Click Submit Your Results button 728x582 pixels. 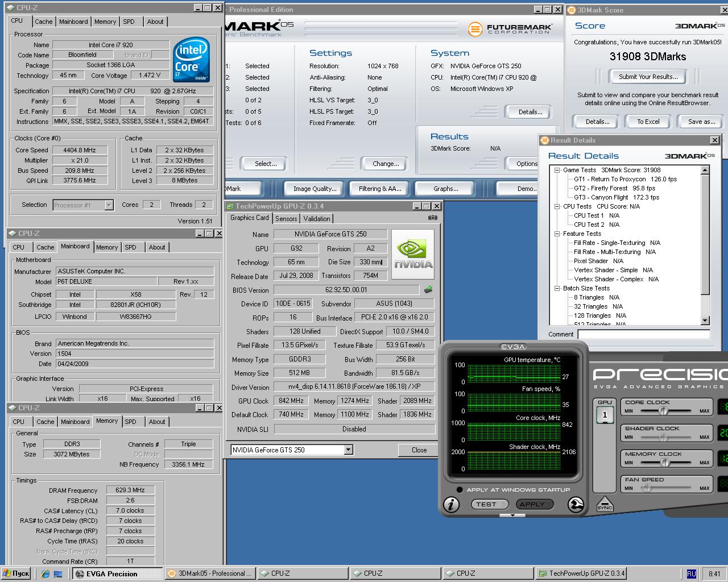pos(648,77)
